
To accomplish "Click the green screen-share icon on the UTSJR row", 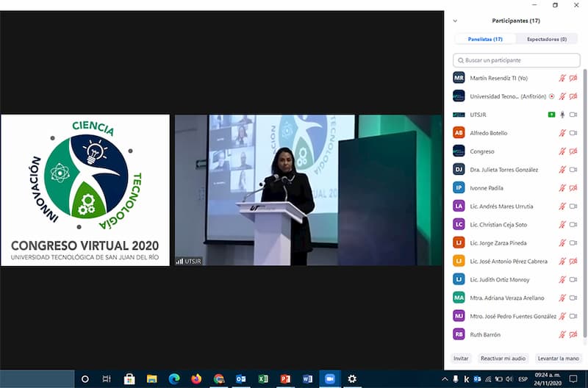I will pyautogui.click(x=551, y=115).
